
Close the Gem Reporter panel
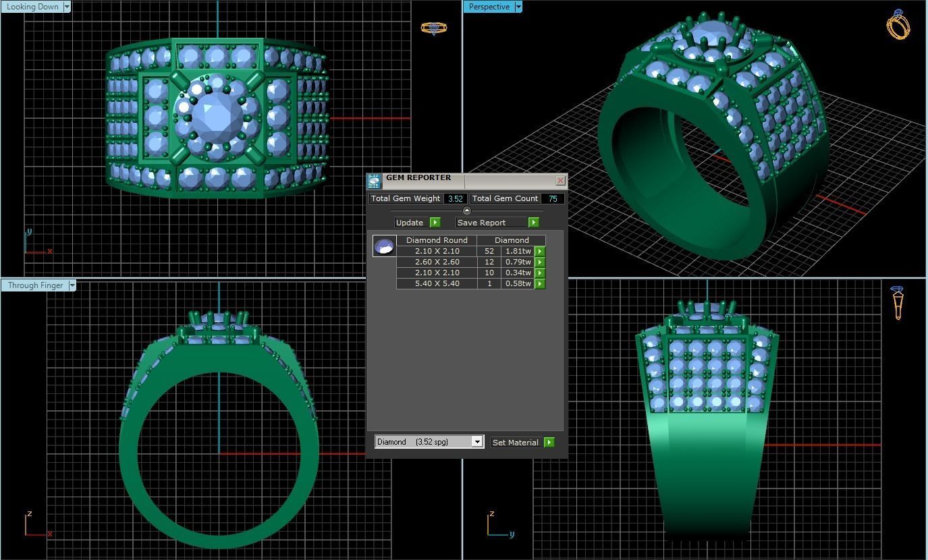point(560,181)
